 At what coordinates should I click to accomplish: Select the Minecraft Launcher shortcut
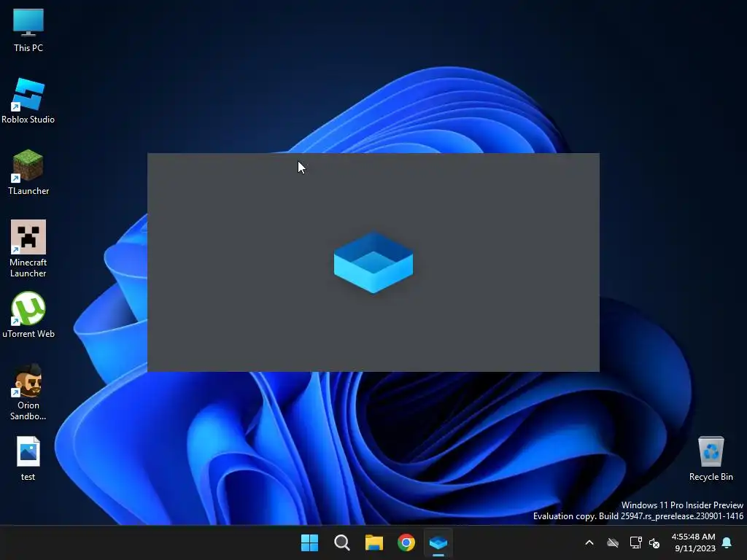(28, 249)
